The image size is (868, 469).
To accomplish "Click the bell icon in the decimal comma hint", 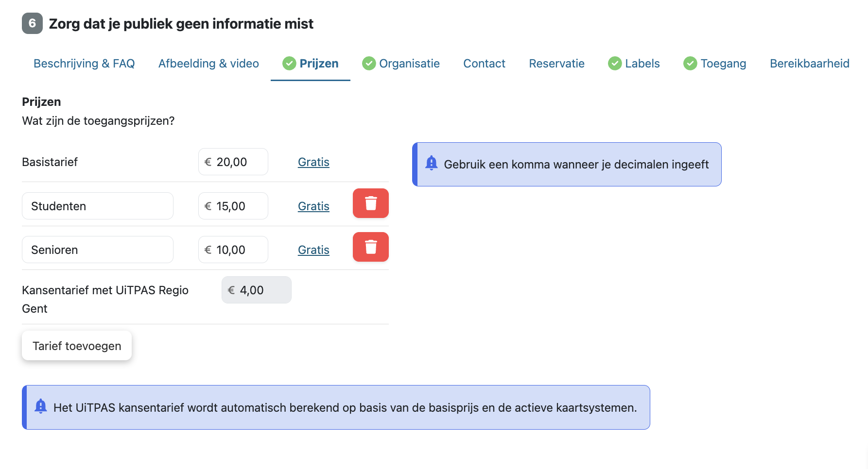I will (431, 163).
